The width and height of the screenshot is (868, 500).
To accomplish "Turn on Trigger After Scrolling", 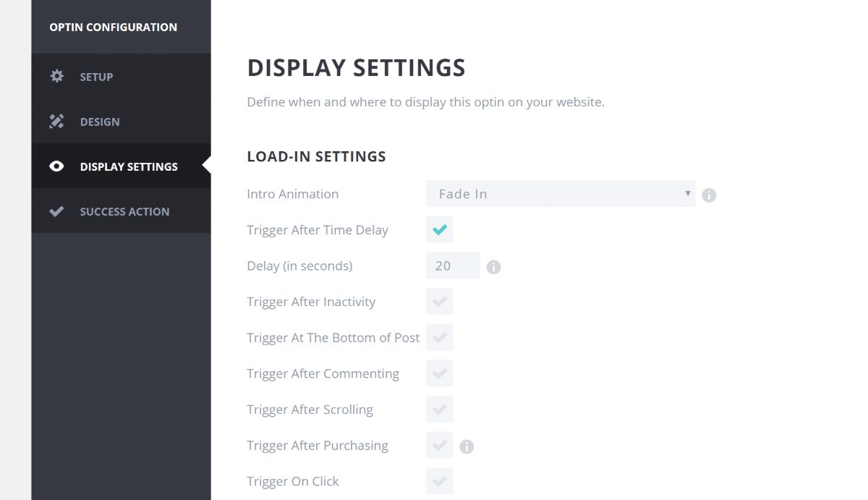I will (x=439, y=410).
